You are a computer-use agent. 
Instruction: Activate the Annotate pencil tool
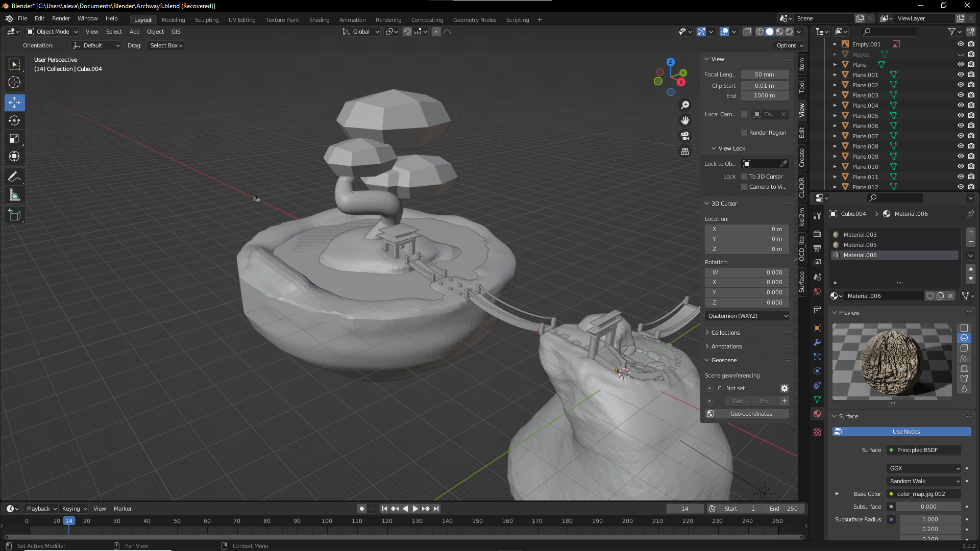(14, 177)
